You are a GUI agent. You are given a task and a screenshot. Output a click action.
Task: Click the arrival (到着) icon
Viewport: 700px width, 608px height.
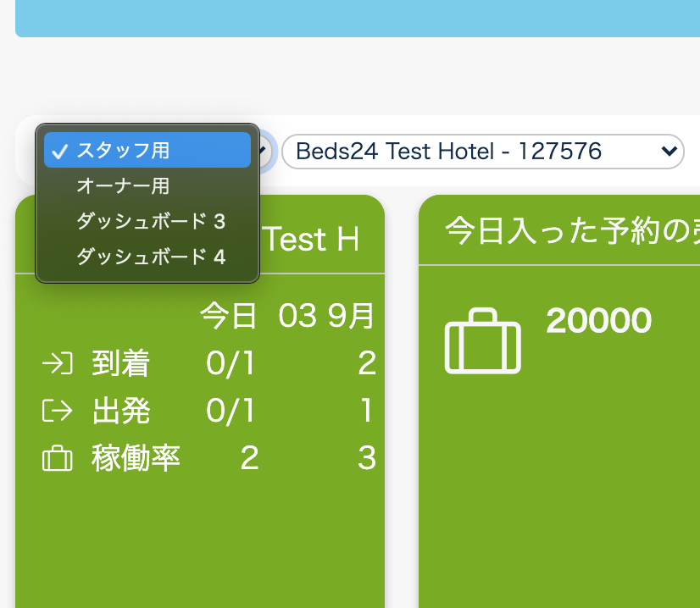(x=58, y=364)
